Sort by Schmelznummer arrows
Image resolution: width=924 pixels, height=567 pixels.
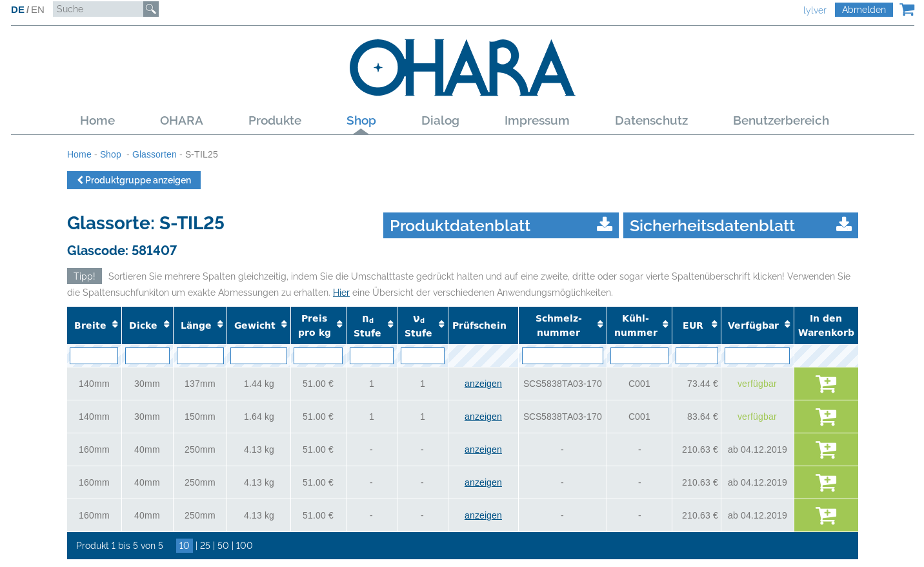pyautogui.click(x=600, y=324)
